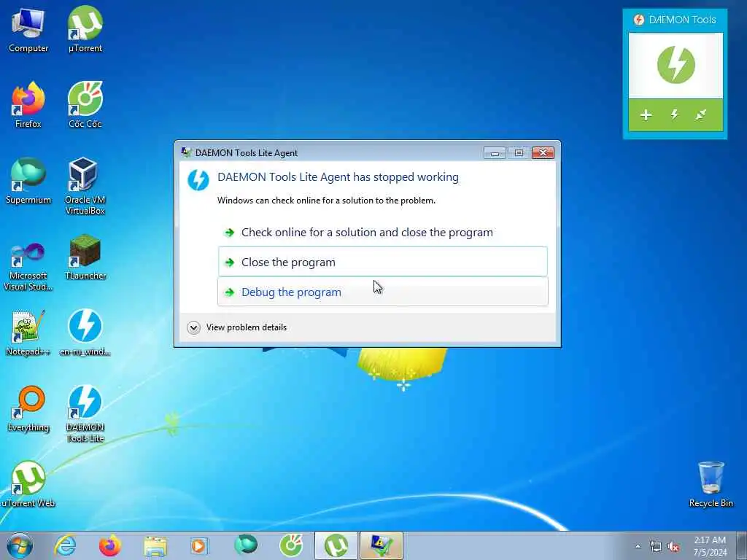Open Supermium from the taskbar
Screen dimensions: 747x560
pyautogui.click(x=245, y=545)
